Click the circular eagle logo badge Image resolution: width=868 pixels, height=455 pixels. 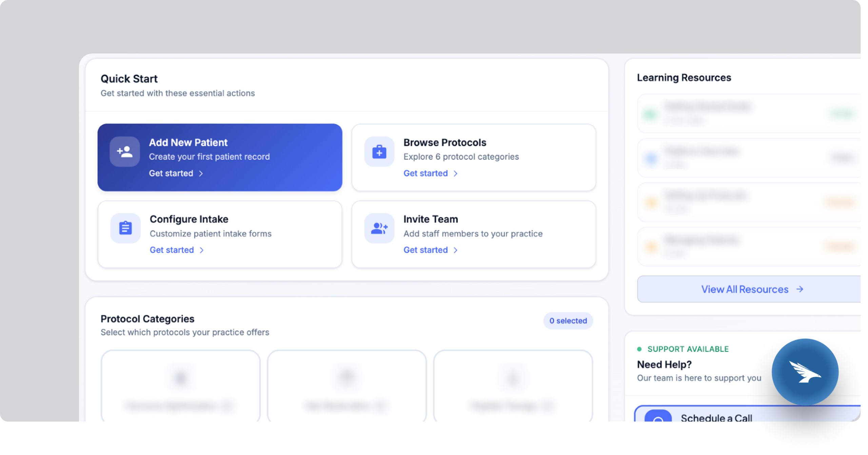point(805,372)
